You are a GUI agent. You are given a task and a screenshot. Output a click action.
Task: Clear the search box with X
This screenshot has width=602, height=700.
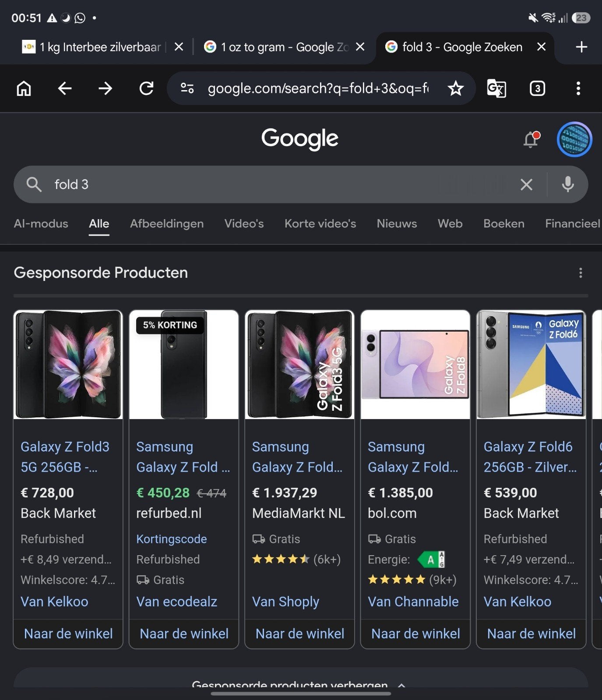click(526, 185)
